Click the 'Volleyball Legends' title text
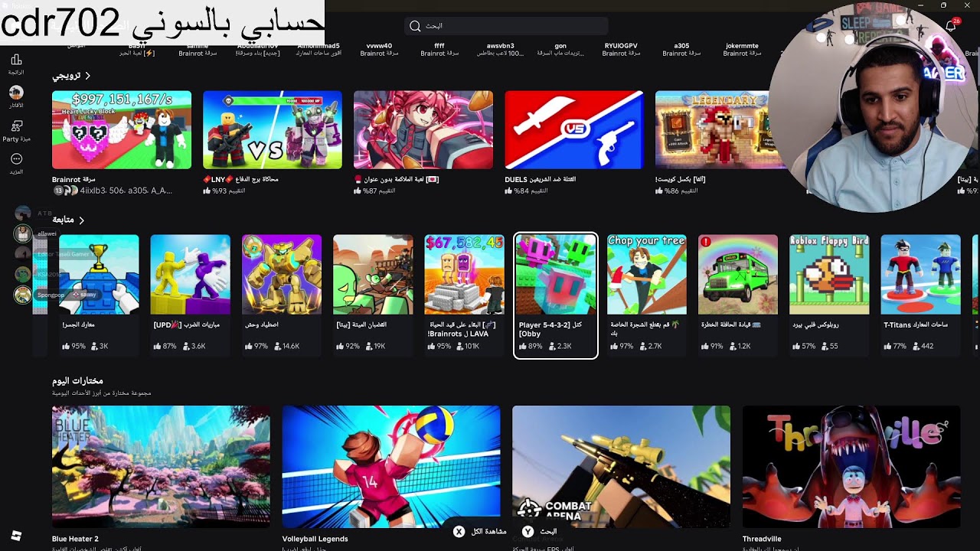Viewport: 980px width, 551px height. tap(315, 539)
